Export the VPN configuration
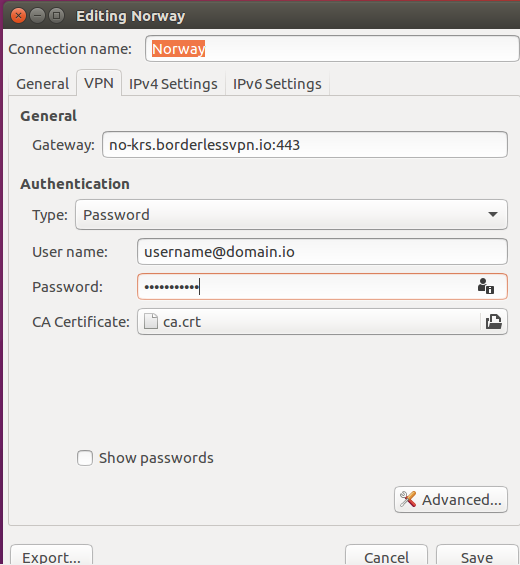The width and height of the screenshot is (520, 565). tap(52, 557)
